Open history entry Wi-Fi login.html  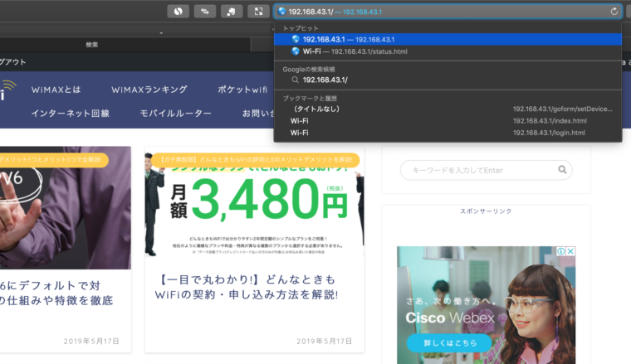[448, 133]
